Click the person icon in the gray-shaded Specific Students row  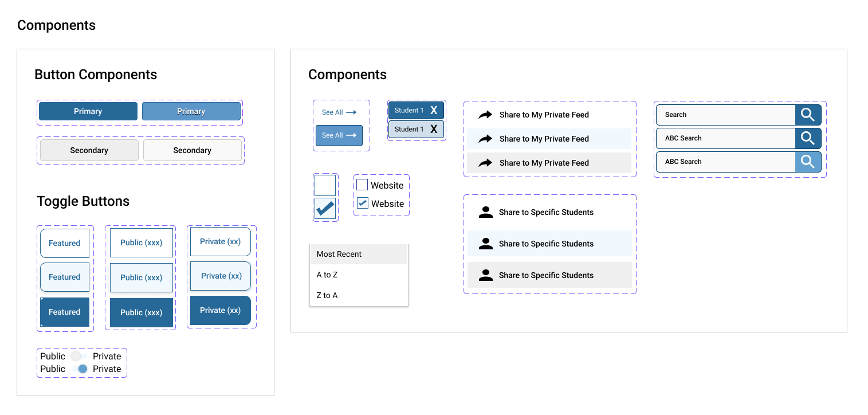pos(486,275)
